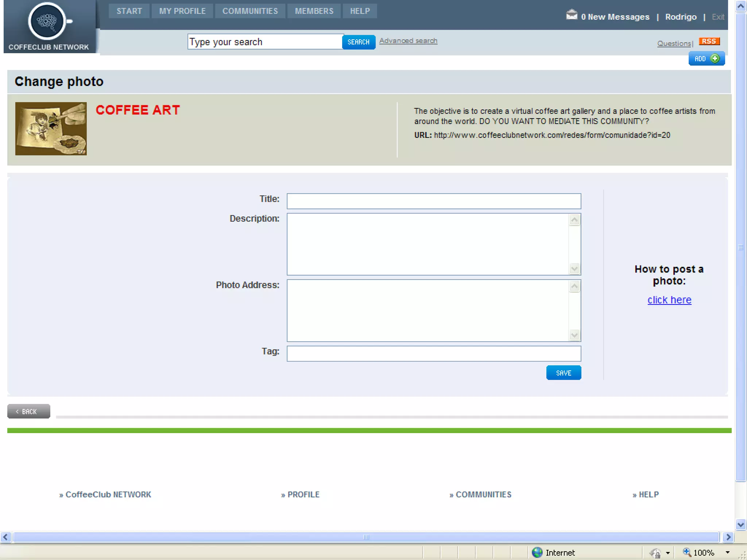Click the horizontal scrollbar thumb at bottom
Screen dimensions: 747x560
(366, 537)
